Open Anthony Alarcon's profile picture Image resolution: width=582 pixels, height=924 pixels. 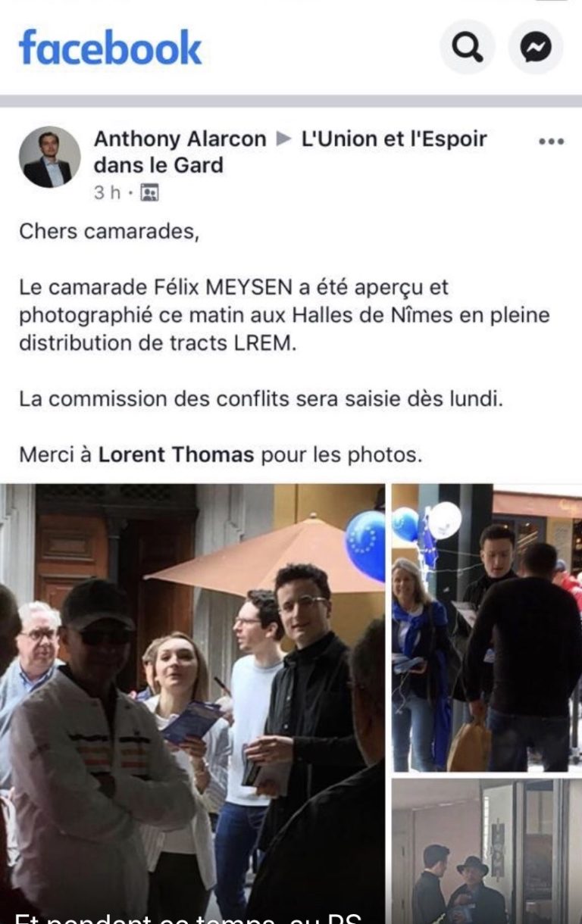point(49,157)
